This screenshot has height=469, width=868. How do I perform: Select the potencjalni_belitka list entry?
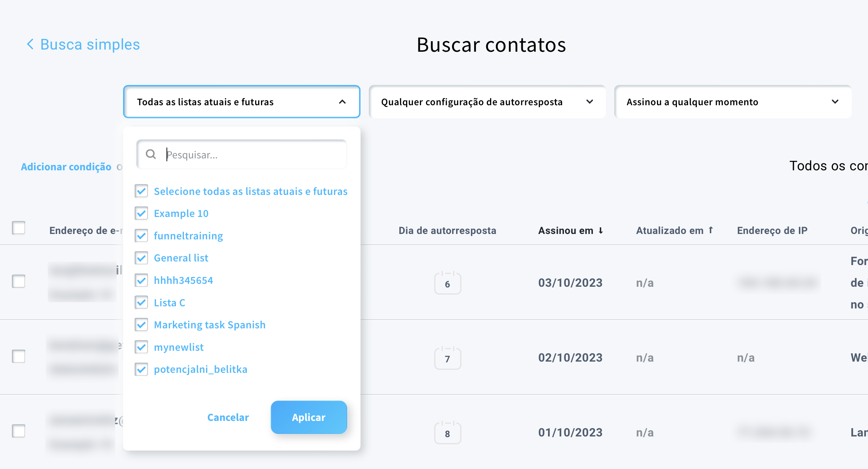click(x=201, y=369)
